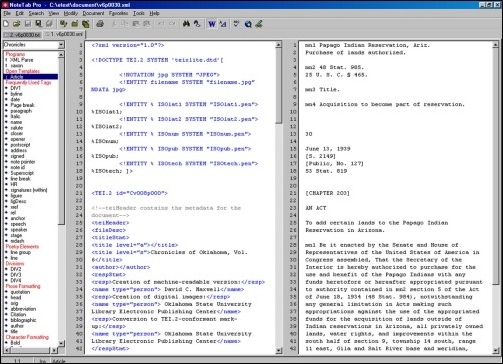Click the New Document toolbar icon
This screenshot has height=364, width=503.
coord(6,24)
